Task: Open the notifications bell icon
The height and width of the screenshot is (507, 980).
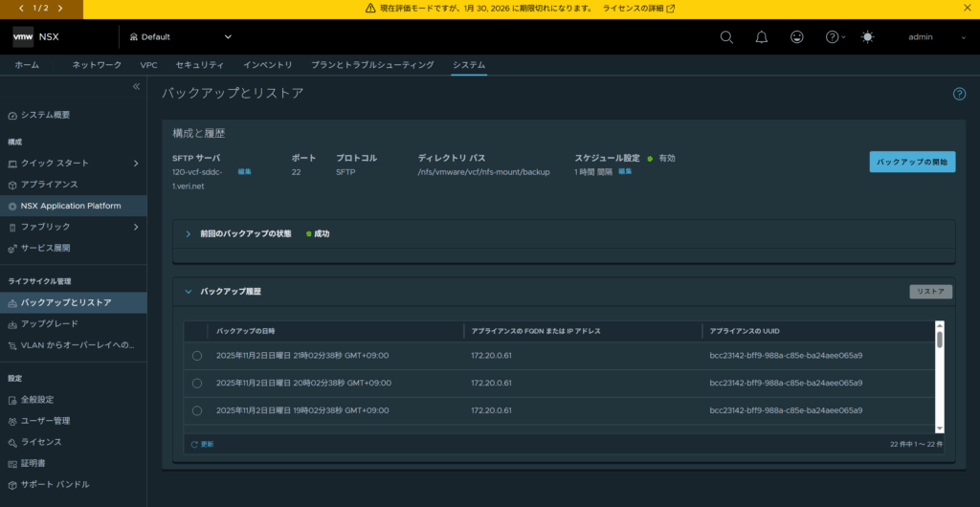Action: 762,37
